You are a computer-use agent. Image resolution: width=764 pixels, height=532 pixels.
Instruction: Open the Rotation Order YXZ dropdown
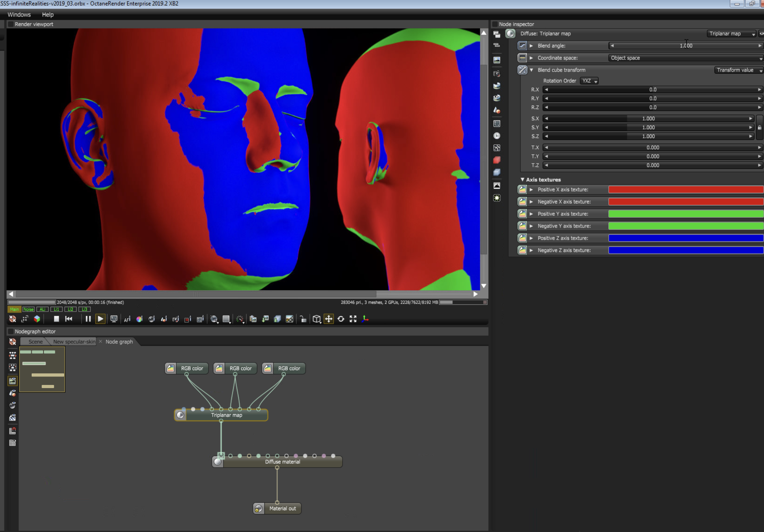(589, 81)
